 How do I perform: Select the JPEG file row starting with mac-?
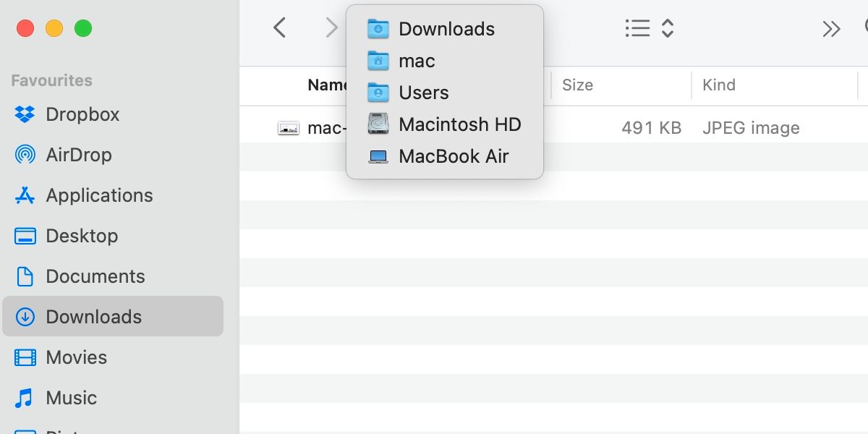pyautogui.click(x=553, y=128)
